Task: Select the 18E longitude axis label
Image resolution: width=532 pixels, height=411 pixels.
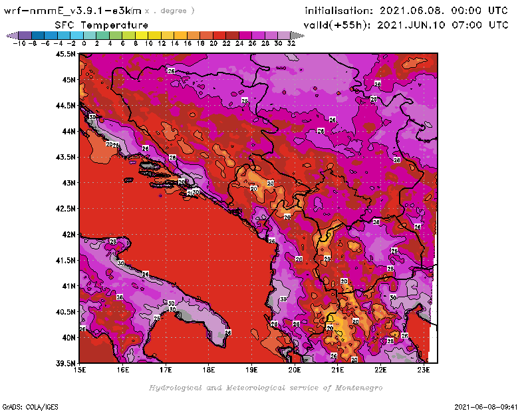Action: point(209,370)
